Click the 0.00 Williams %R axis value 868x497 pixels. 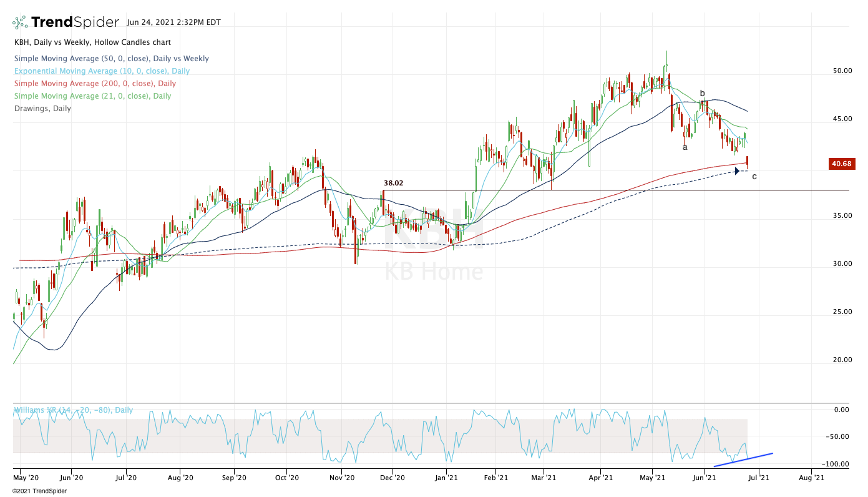pos(842,410)
